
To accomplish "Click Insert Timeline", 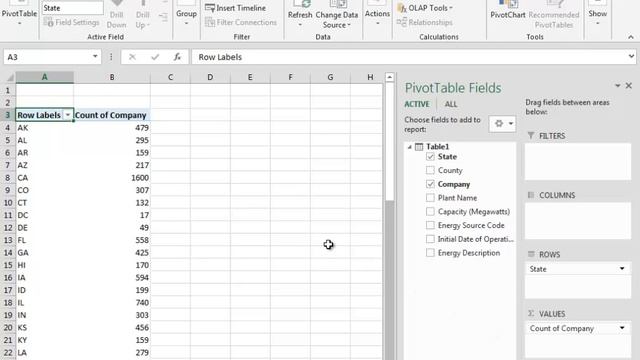I will tap(236, 8).
